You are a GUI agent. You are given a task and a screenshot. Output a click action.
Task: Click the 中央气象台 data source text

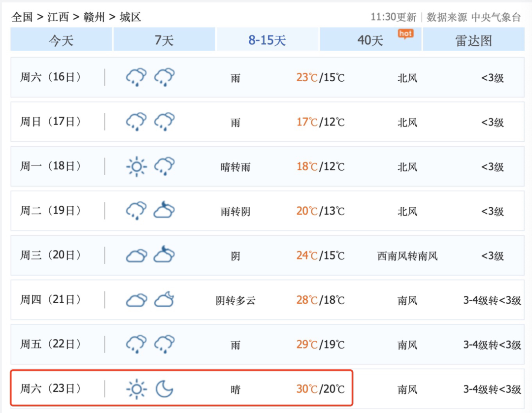coord(496,17)
